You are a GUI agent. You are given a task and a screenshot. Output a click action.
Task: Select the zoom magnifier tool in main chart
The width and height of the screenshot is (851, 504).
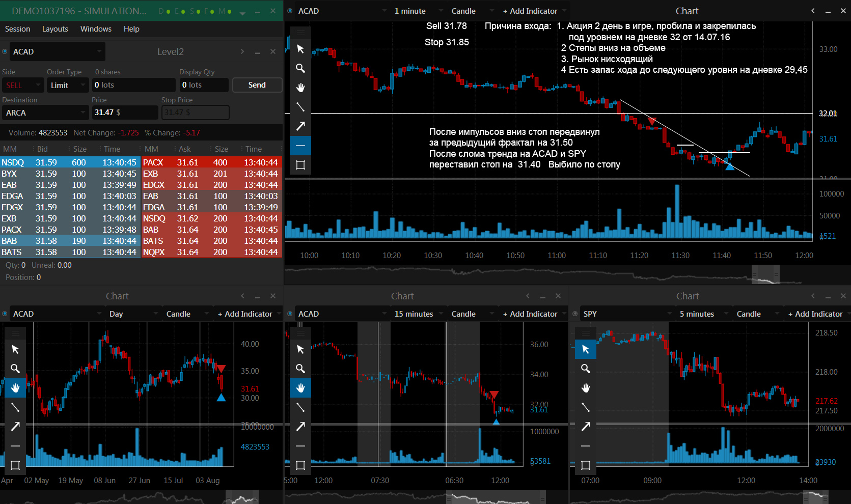(300, 68)
